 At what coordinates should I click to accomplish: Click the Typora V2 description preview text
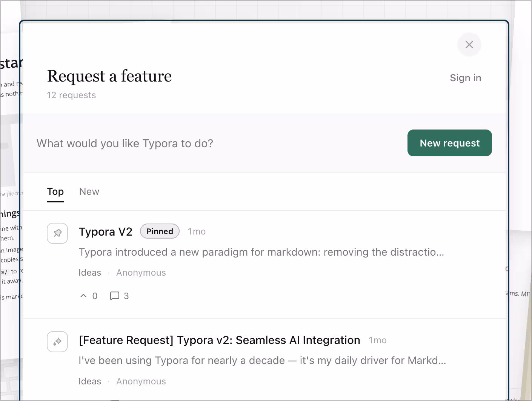coord(261,252)
